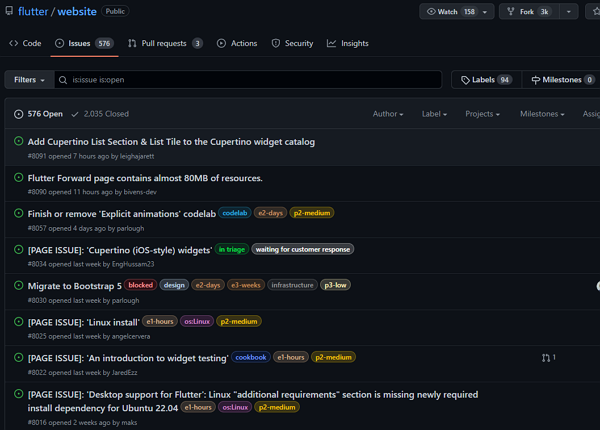This screenshot has height=430, width=600.
Task: Switch to Pull requests tab
Action: [x=165, y=43]
